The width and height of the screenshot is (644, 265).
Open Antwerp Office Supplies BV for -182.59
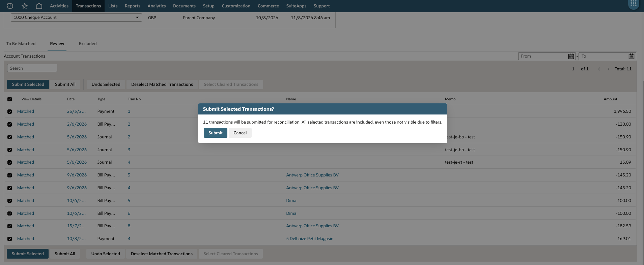[x=312, y=226]
